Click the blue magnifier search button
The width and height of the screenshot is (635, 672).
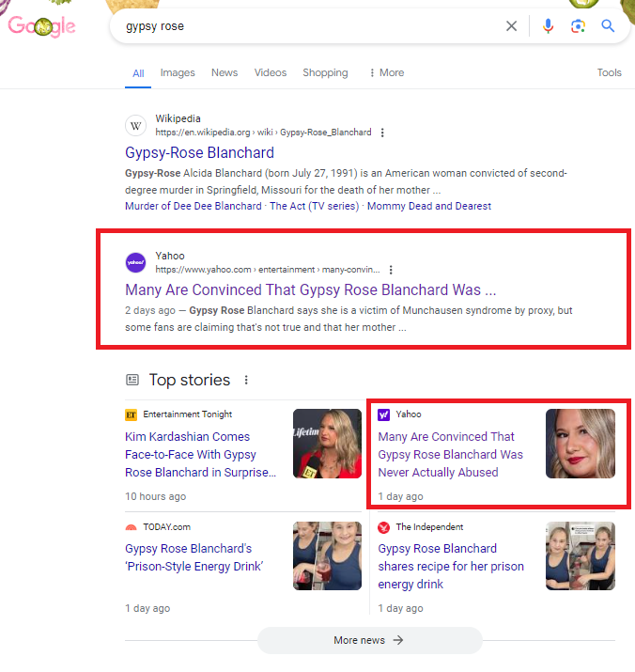click(x=608, y=26)
